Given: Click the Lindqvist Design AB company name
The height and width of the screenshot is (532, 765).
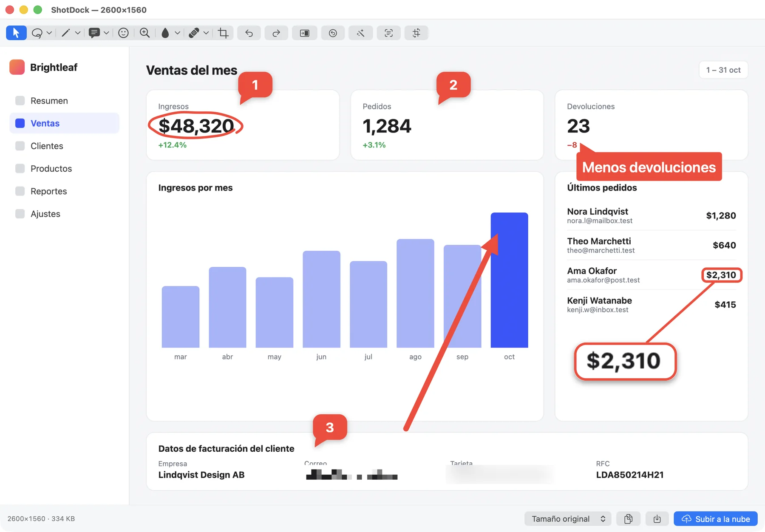Looking at the screenshot, I should click(201, 475).
